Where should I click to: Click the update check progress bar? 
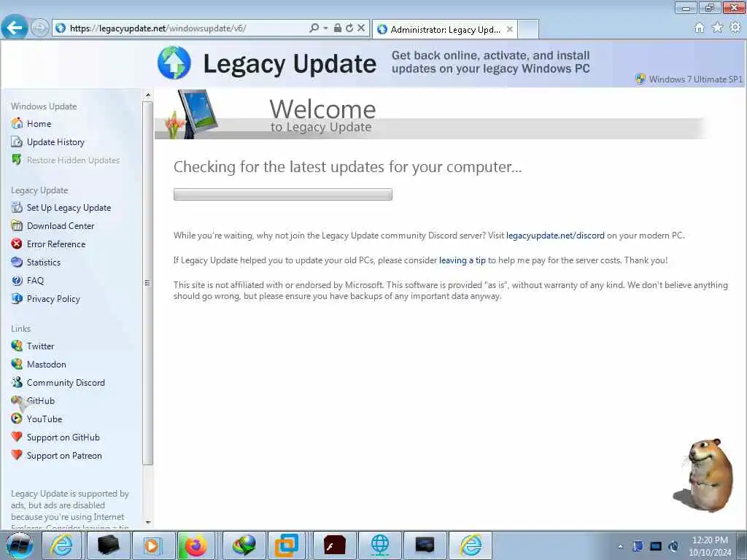click(x=283, y=194)
